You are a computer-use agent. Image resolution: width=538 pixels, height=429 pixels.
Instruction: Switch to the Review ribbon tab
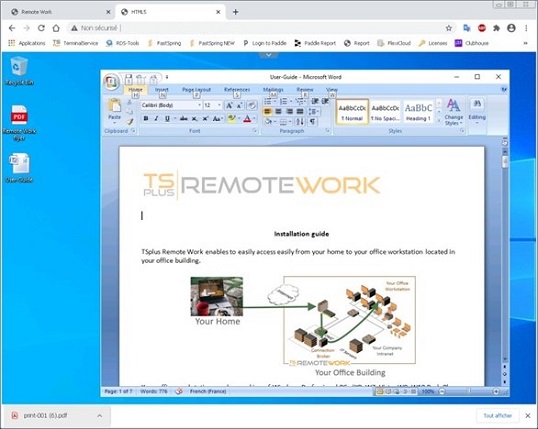pyautogui.click(x=305, y=90)
